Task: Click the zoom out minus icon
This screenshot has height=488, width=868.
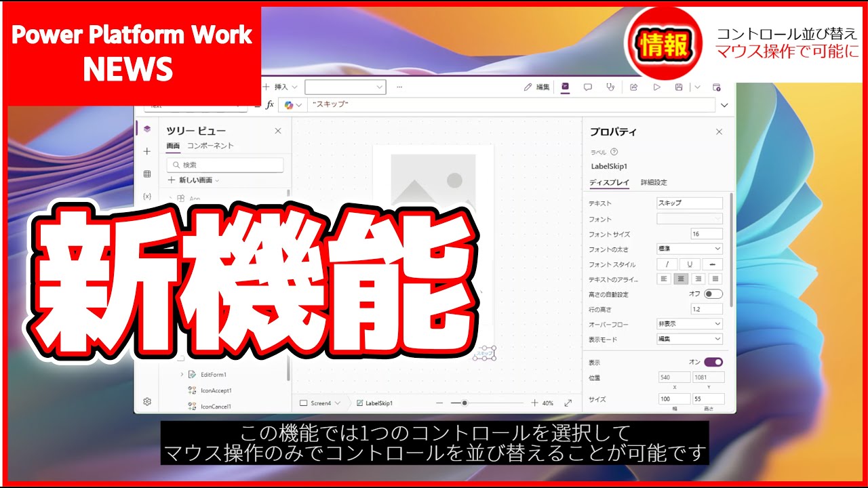Action: point(439,403)
